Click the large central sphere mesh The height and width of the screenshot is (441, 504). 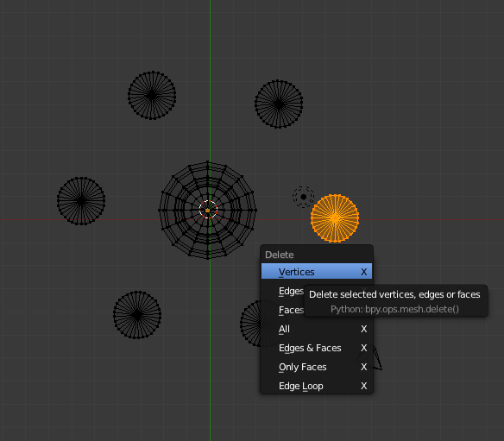pyautogui.click(x=208, y=211)
